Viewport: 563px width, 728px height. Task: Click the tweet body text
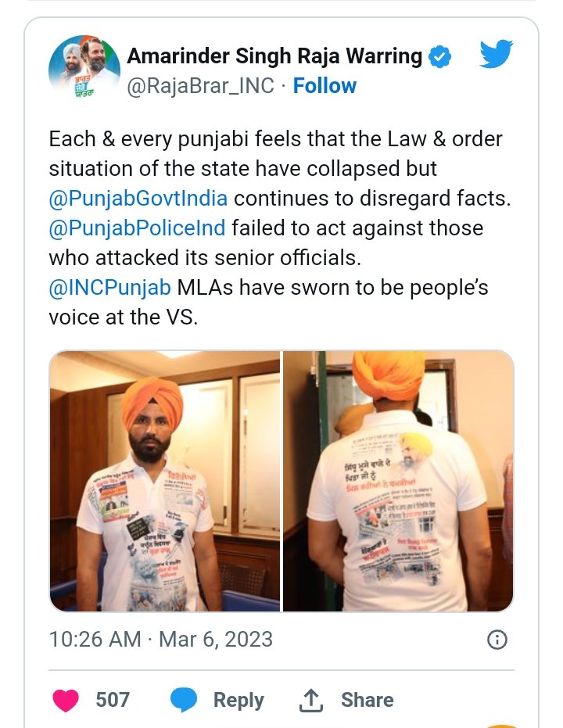281,228
